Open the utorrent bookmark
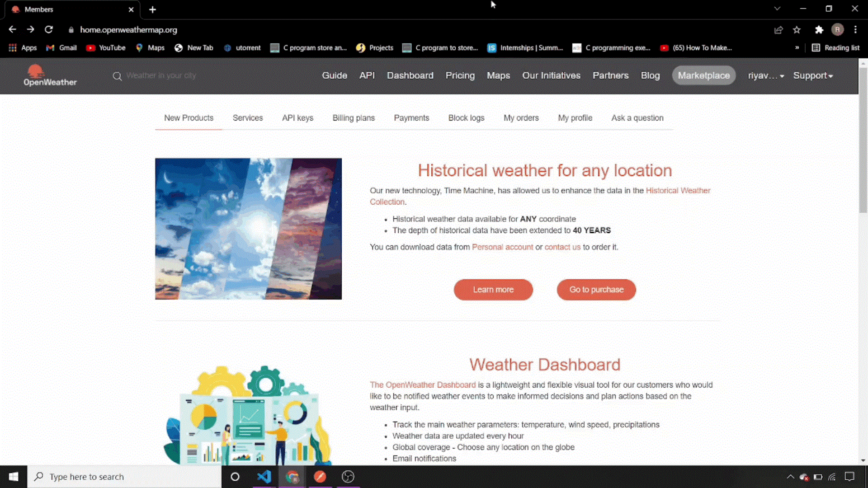 (x=242, y=48)
